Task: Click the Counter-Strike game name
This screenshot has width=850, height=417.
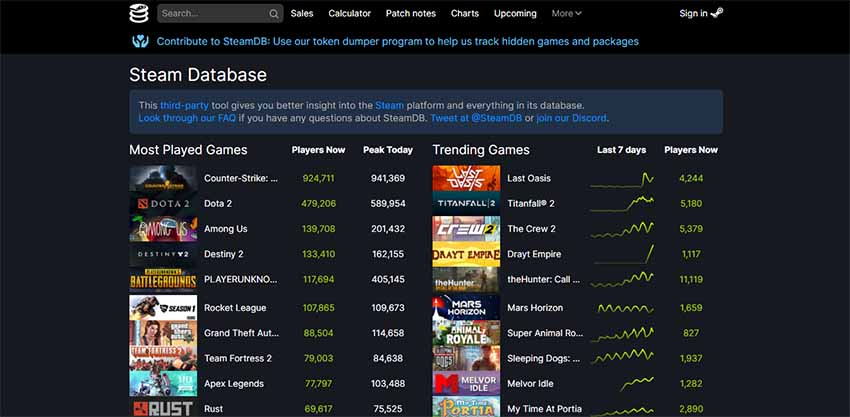Action: (x=241, y=178)
